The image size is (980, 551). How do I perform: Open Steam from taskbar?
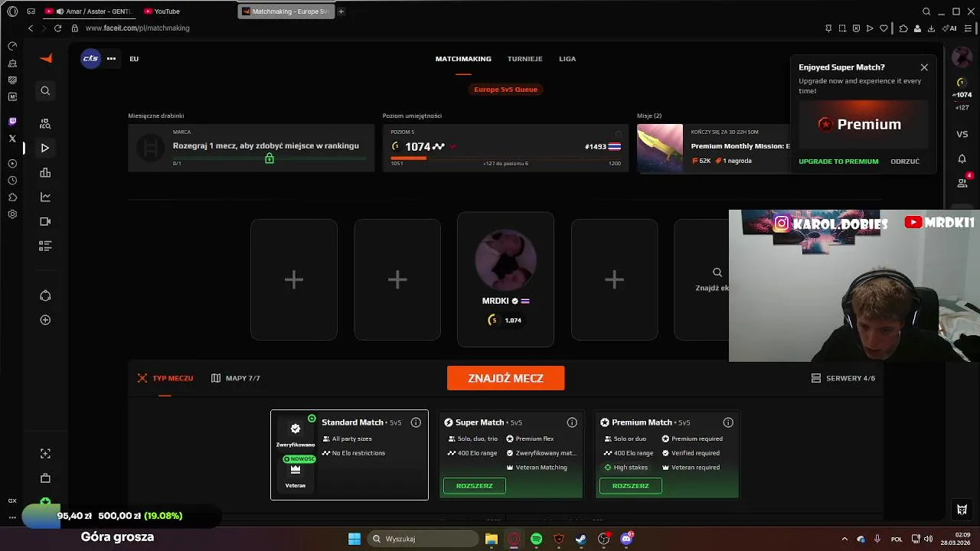click(581, 539)
